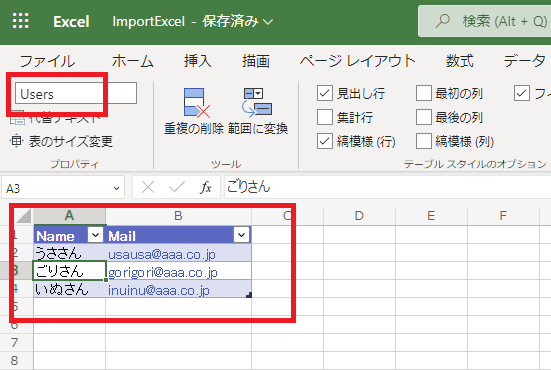Screen dimensions: 551x370
Task: Click the select-all triangle at grid corner
Action: pos(24,215)
